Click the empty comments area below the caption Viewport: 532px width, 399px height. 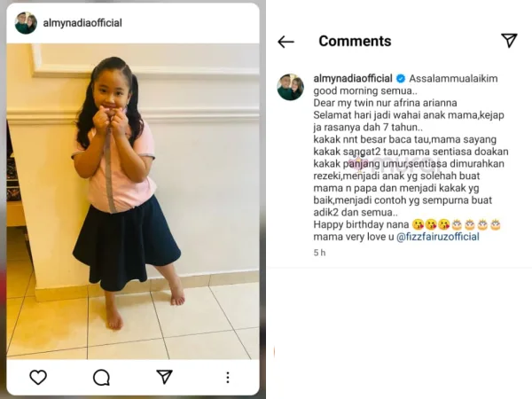399,332
